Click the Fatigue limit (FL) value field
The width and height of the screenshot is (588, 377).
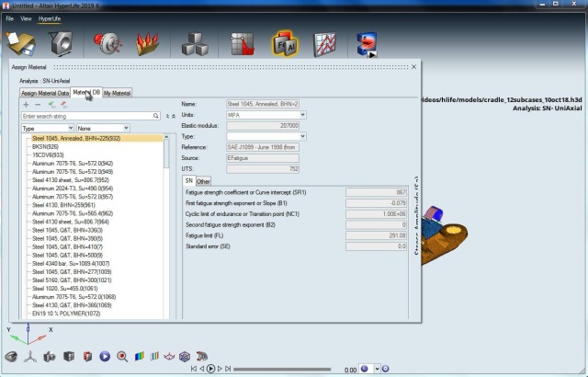coord(376,235)
